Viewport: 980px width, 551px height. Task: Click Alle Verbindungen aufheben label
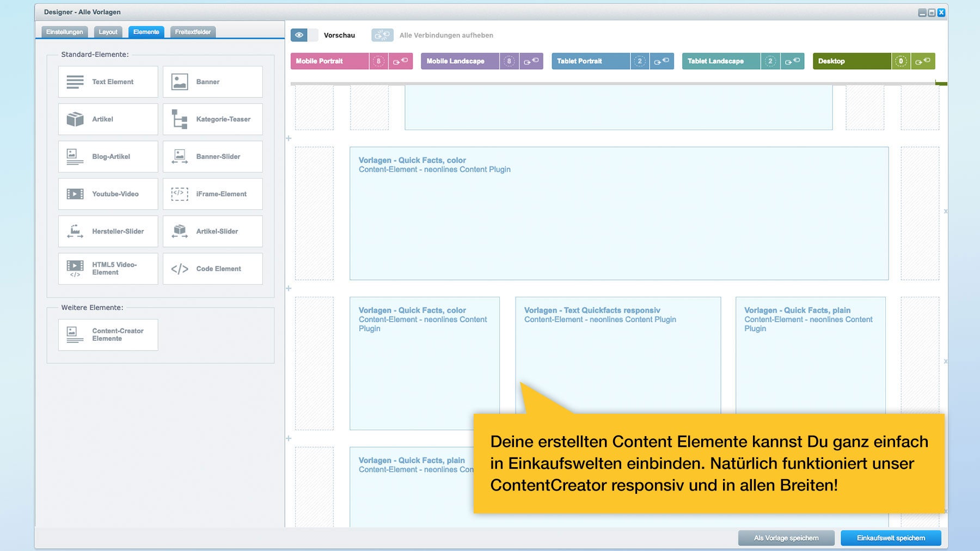pos(446,35)
